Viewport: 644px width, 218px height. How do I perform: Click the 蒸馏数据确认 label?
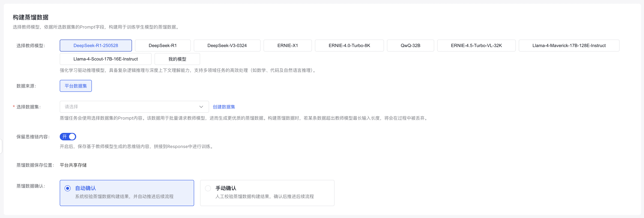pos(31,186)
